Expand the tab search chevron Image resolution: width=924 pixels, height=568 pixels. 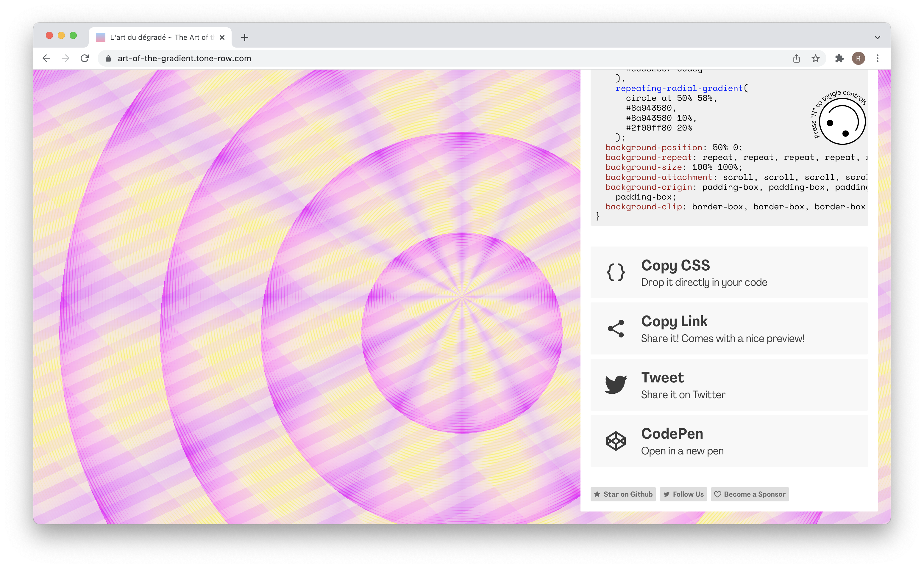pos(877,37)
